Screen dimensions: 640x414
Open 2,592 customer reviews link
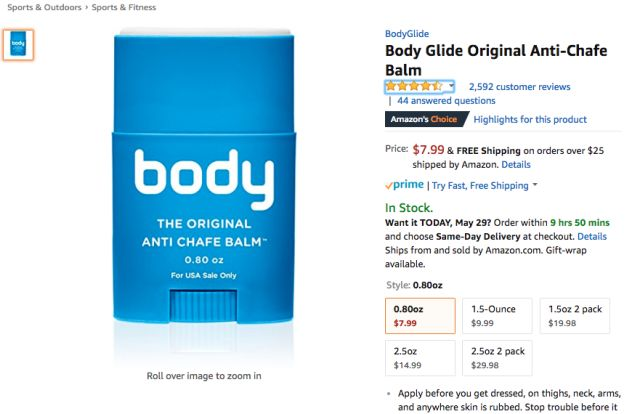(520, 87)
